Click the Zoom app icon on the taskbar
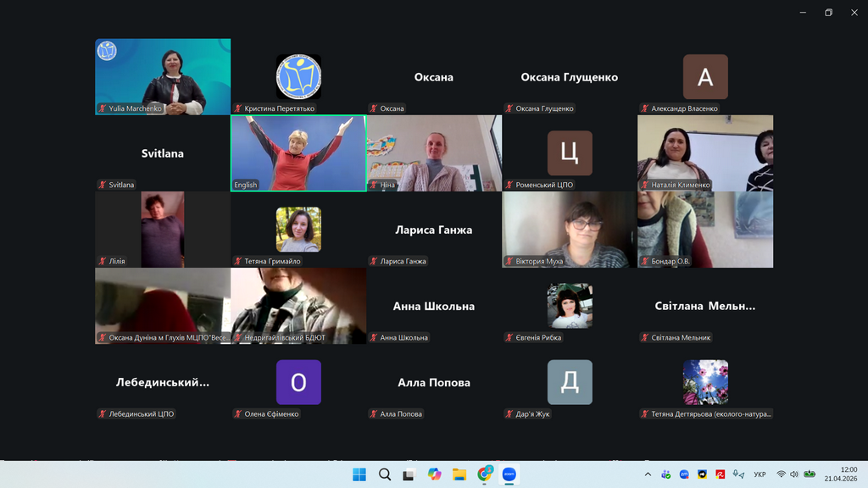 (x=509, y=474)
